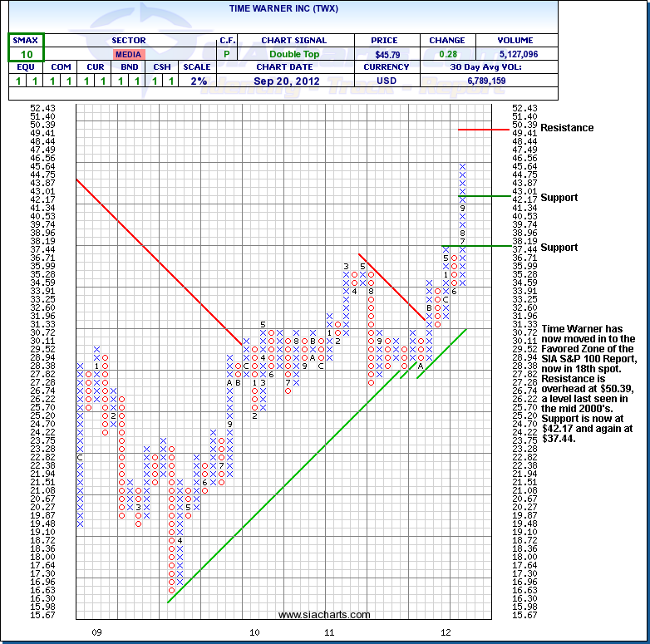Click the upper Support label near 42.17
The width and height of the screenshot is (650, 644).
click(559, 198)
